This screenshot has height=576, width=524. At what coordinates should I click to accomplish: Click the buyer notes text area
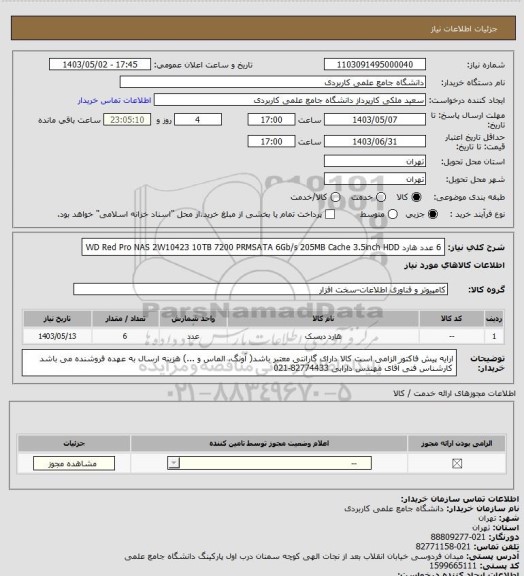point(239,363)
